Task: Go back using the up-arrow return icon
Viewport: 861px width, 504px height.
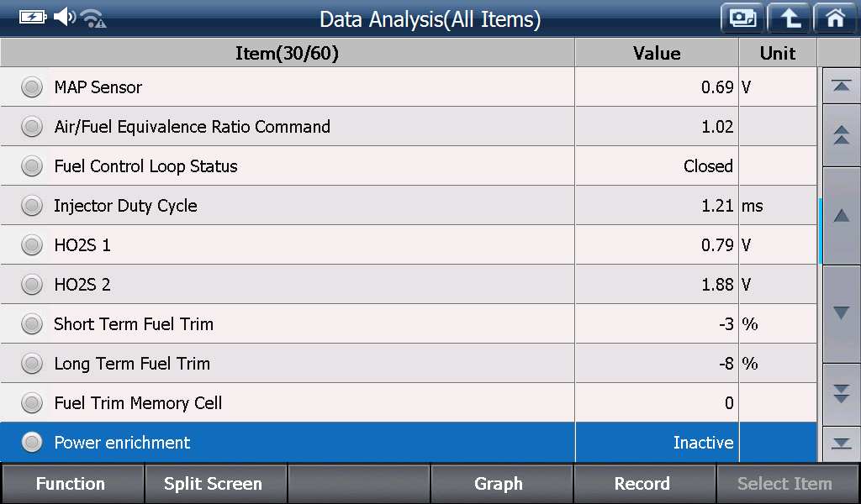Action: pos(789,18)
